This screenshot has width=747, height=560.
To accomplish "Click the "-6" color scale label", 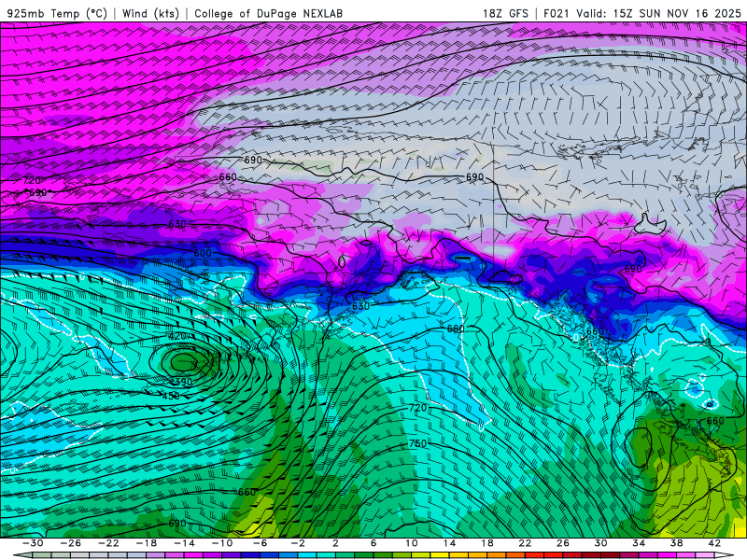I will [x=261, y=543].
